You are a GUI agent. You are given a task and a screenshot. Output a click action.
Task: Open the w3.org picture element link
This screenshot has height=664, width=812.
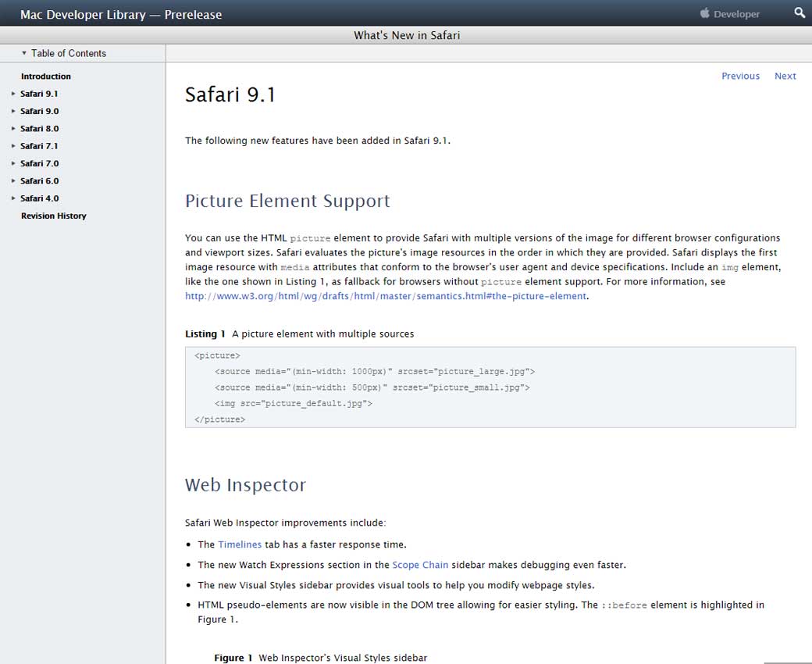point(386,296)
